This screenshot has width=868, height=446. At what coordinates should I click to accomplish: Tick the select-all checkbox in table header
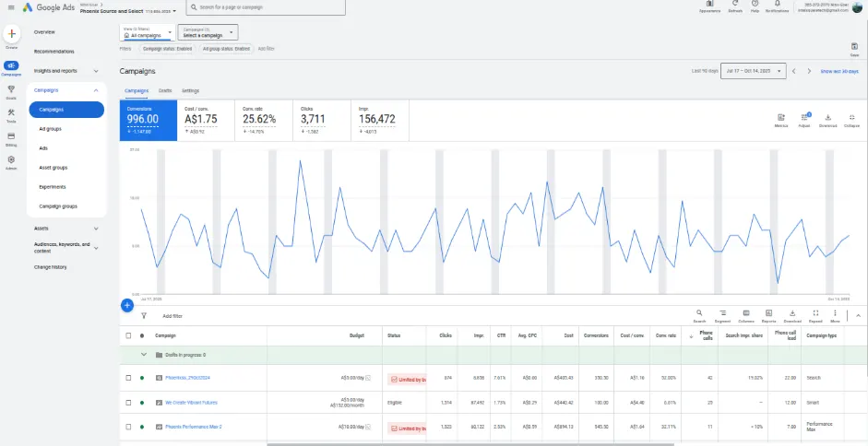click(x=128, y=335)
